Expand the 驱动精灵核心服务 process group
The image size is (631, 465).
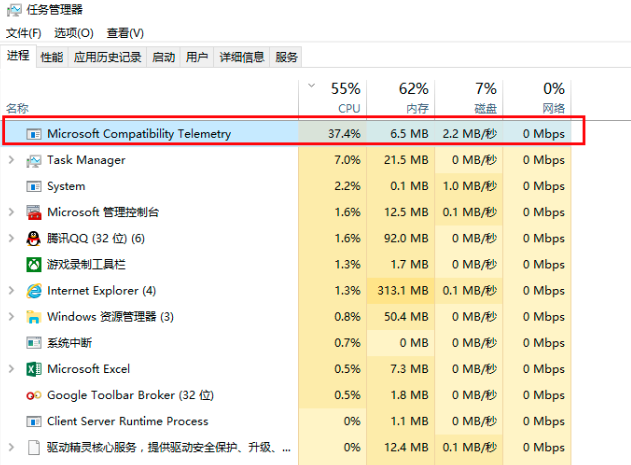pos(11,448)
